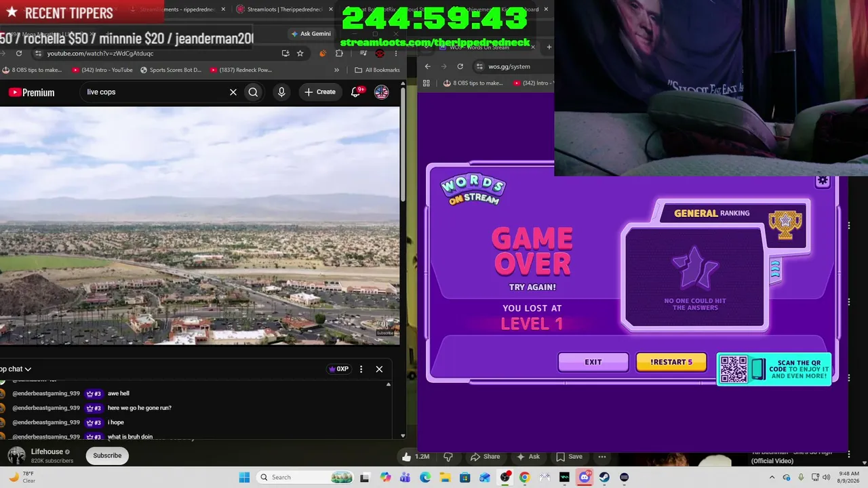
Task: Clear the 'live cops' search text
Action: pos(233,92)
